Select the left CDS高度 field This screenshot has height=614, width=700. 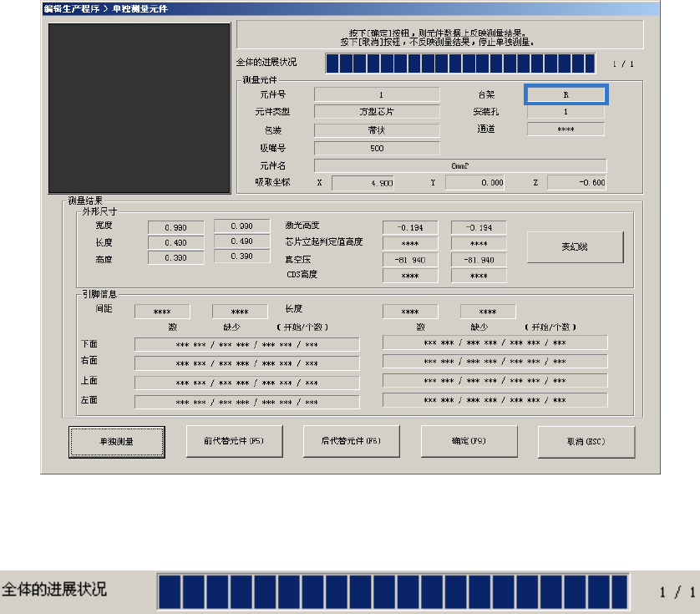click(410, 276)
